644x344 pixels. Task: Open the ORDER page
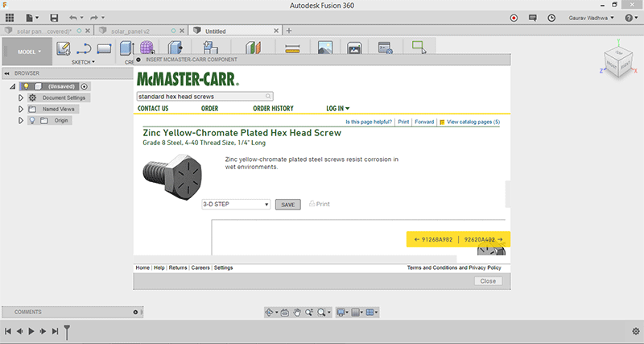pyautogui.click(x=209, y=109)
